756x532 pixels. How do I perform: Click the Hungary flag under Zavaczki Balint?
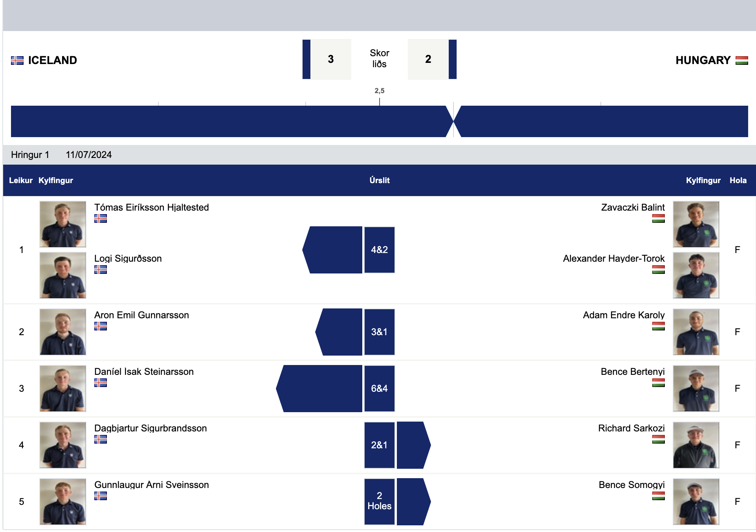(658, 218)
